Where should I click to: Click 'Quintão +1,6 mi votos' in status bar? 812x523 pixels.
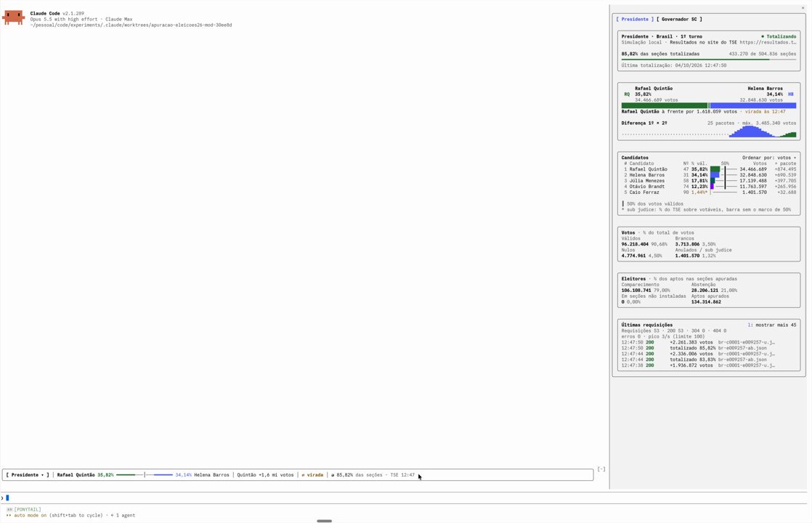point(265,475)
